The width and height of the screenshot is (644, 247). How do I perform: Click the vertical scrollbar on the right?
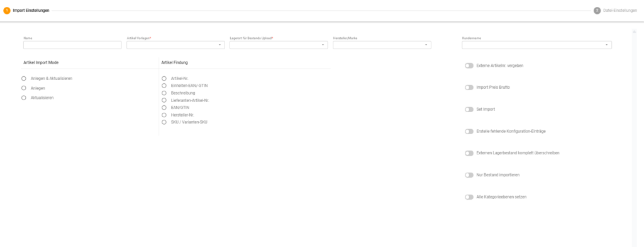point(634,138)
